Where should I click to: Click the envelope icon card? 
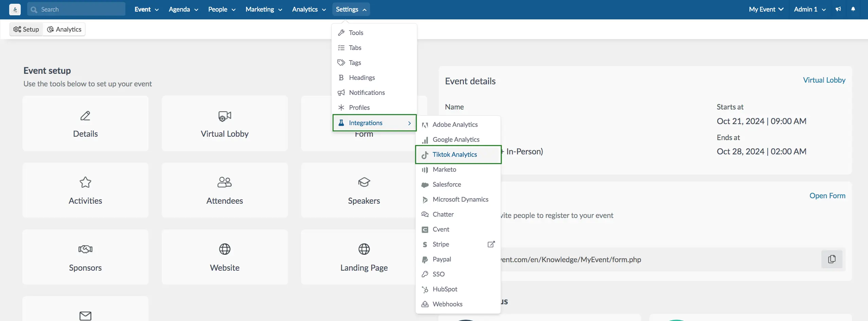[x=85, y=308]
